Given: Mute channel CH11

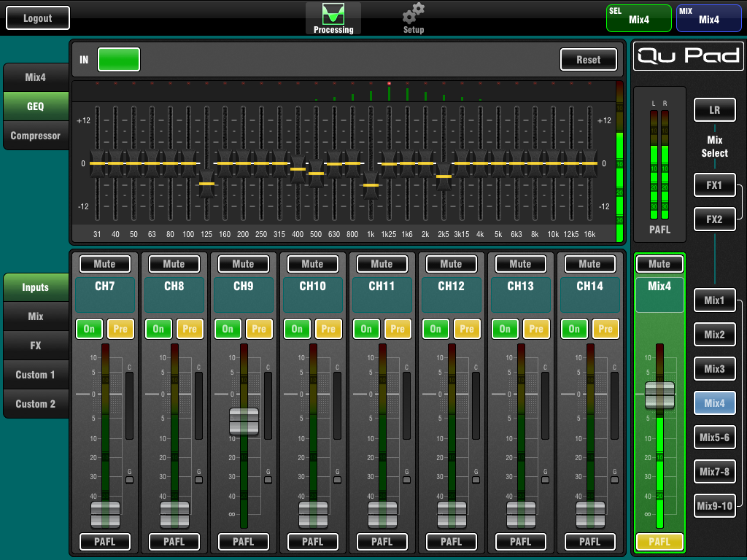Looking at the screenshot, I should (x=382, y=264).
